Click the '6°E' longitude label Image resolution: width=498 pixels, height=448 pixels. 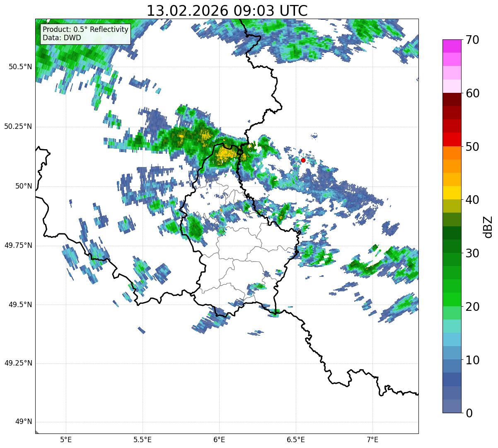coord(219,439)
